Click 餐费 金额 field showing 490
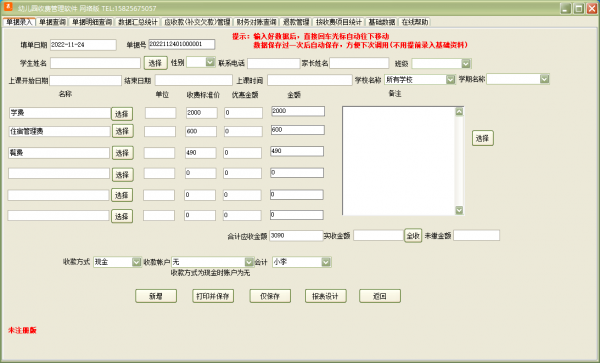 (x=297, y=151)
